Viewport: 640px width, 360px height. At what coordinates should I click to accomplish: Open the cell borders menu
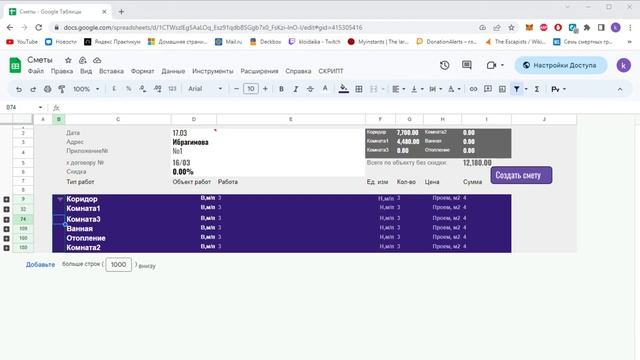359,89
